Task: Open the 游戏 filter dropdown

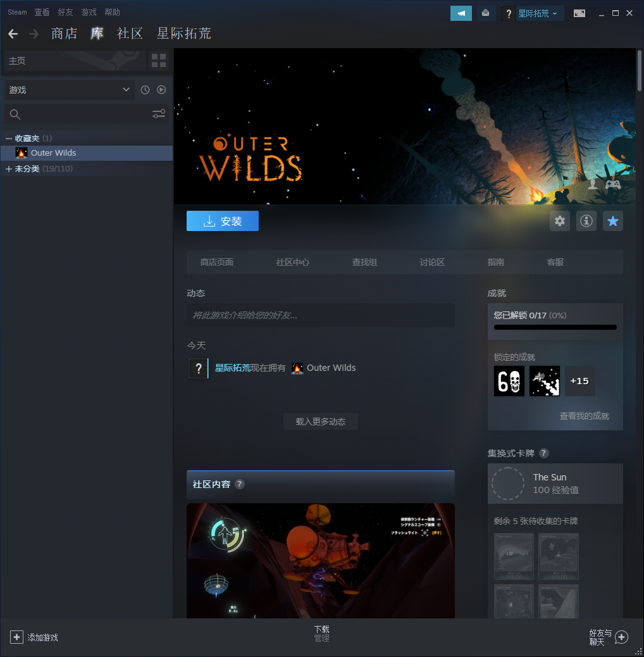Action: point(70,90)
